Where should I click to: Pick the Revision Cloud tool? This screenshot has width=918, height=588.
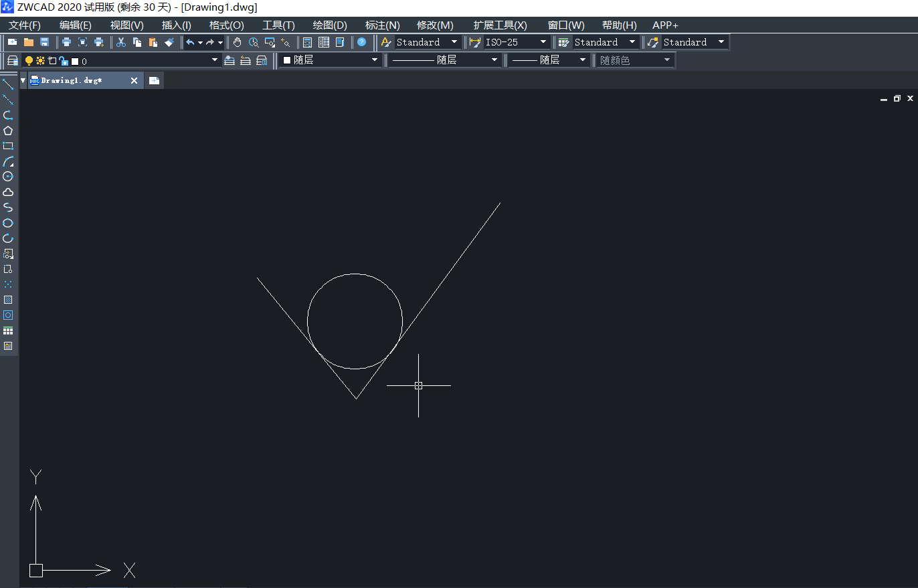[8, 192]
